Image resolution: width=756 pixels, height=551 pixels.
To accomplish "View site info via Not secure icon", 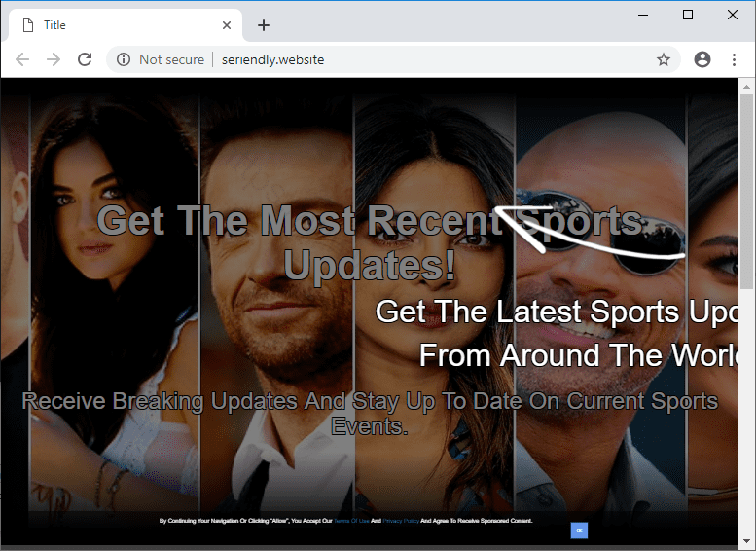I will point(124,59).
